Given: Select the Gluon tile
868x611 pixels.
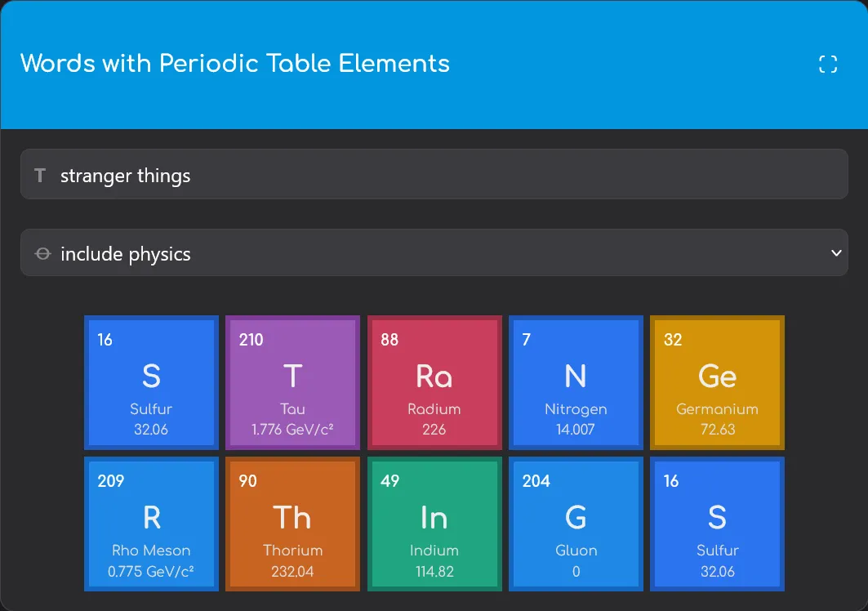Looking at the screenshot, I should (576, 524).
